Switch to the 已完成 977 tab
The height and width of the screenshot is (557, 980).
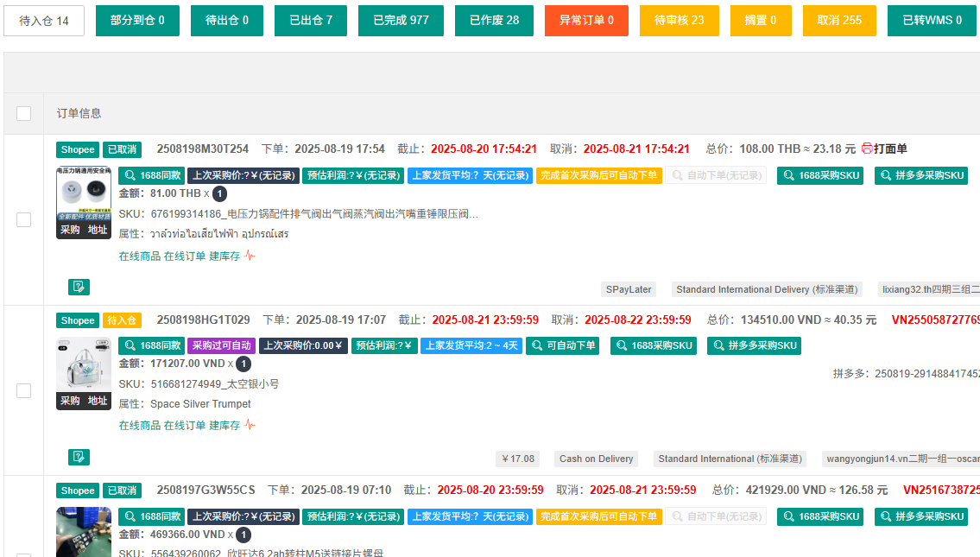(401, 21)
